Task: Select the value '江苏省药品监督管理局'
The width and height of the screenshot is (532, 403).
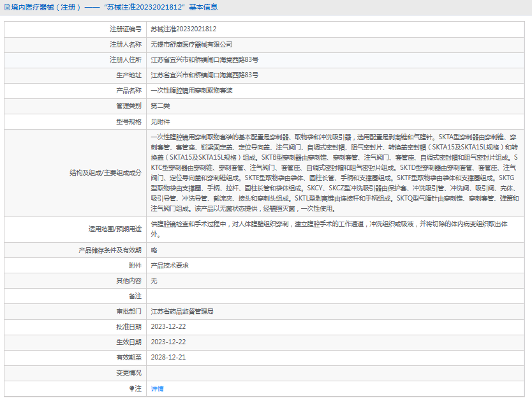Action: [182, 312]
